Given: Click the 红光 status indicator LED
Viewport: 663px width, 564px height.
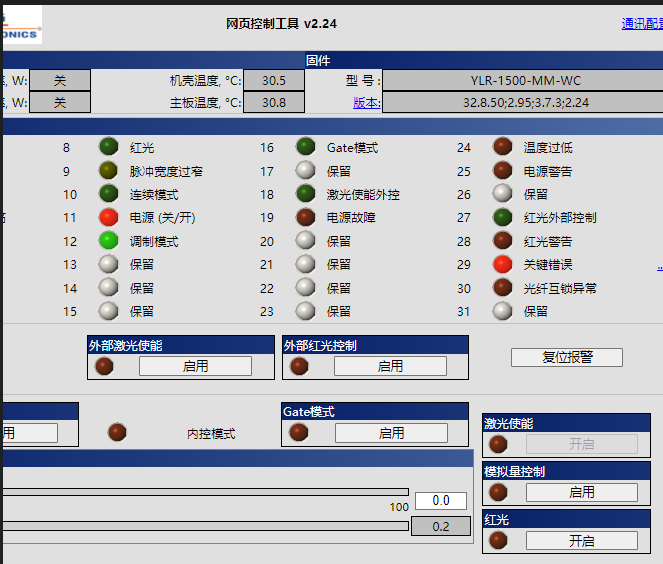Looking at the screenshot, I should pos(108,147).
